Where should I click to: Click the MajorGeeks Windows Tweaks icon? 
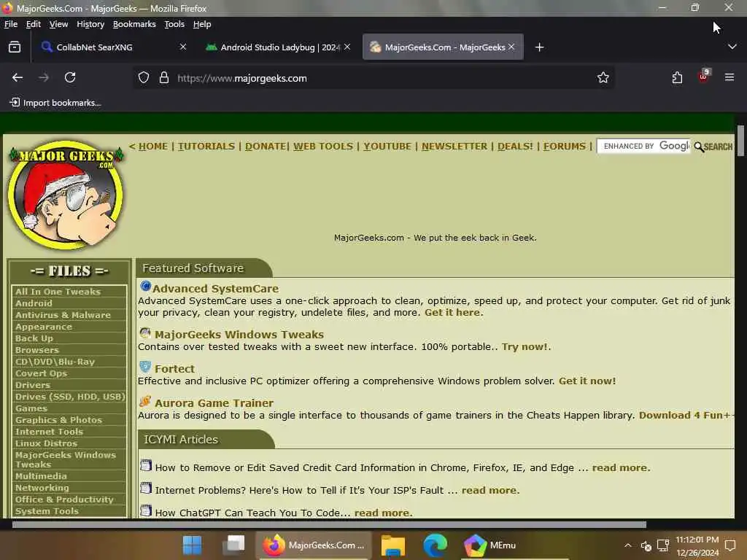coord(145,332)
